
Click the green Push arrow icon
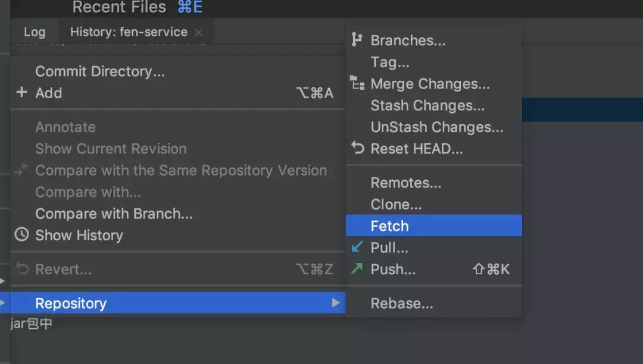pos(357,269)
